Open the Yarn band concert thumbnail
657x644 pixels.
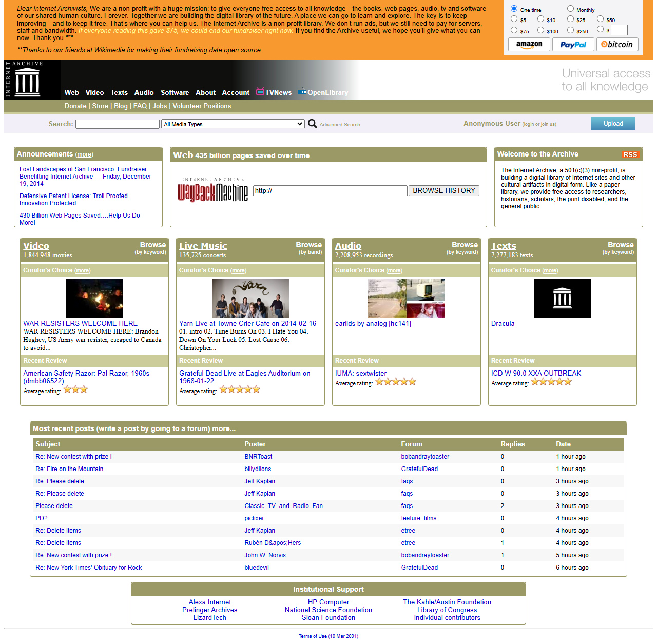(x=250, y=299)
